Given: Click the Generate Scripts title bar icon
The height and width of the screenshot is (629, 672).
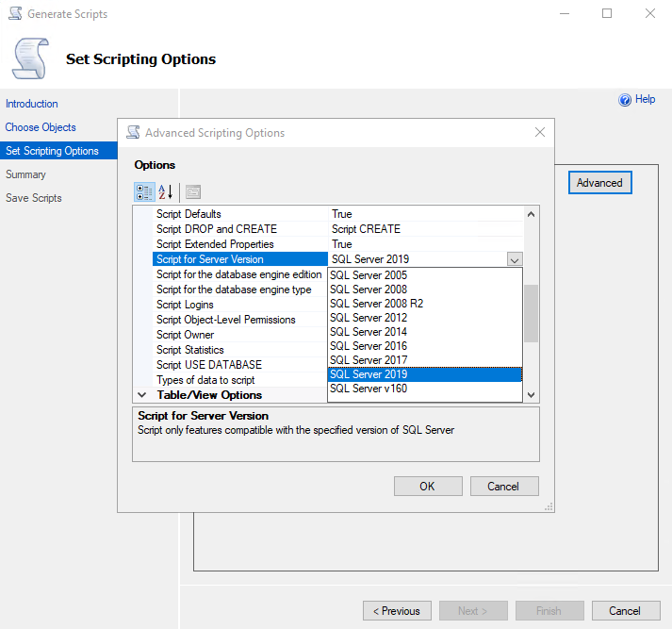Looking at the screenshot, I should pos(15,13).
